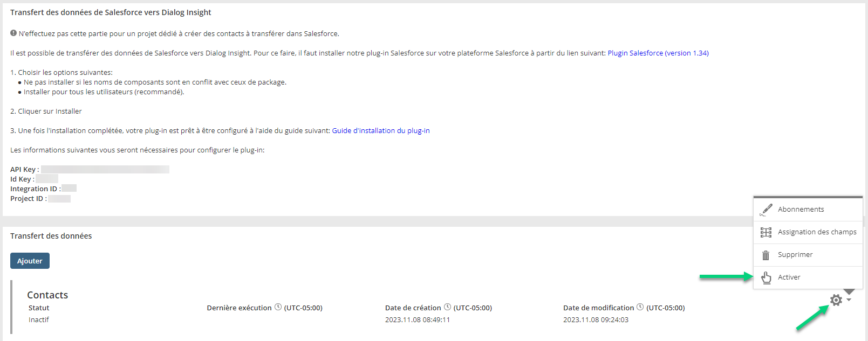This screenshot has height=341, width=868.
Task: Click the clock icon beside Date de création
Action: point(447,307)
